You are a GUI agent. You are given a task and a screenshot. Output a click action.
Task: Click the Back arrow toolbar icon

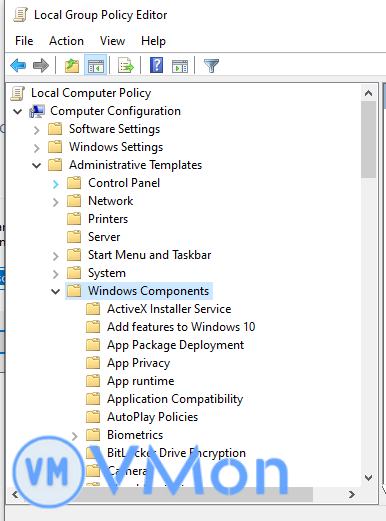pos(18,65)
